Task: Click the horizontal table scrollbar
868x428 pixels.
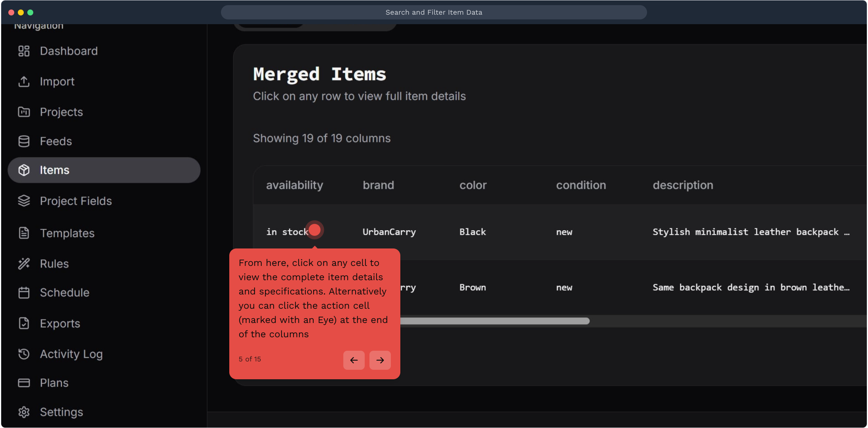Action: [495, 321]
